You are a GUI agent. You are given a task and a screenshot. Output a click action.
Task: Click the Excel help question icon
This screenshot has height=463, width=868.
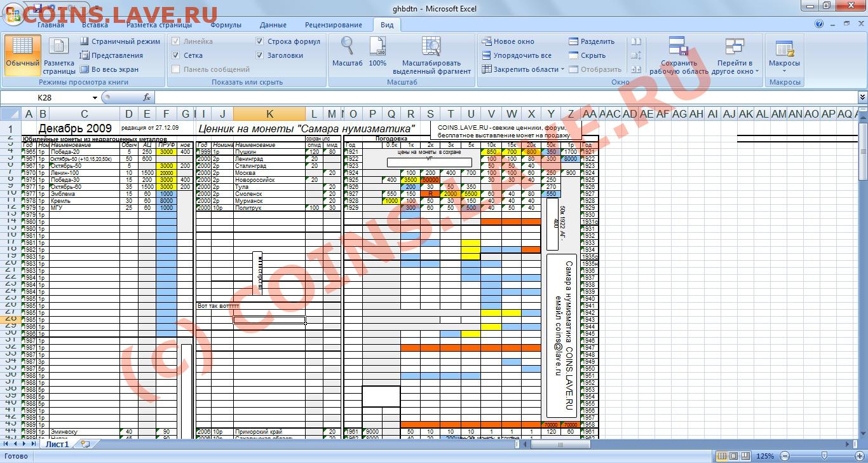point(820,24)
